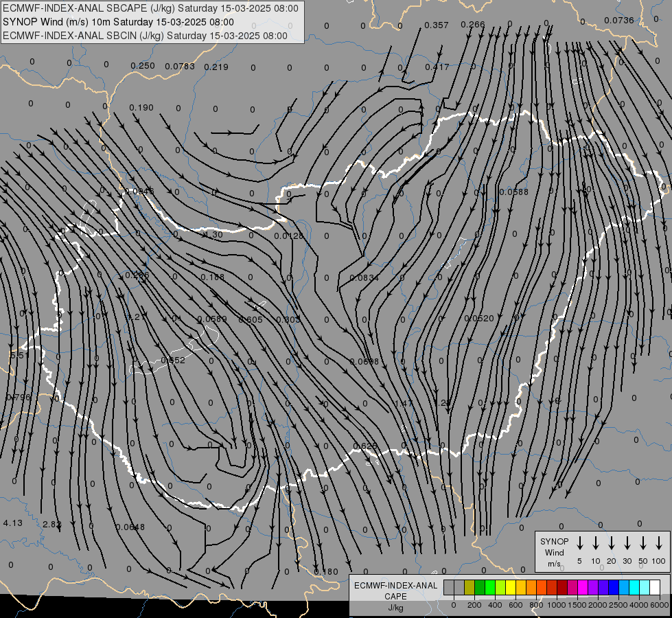Click the SYNOP Wind m/s legend label
672x618 pixels.
(554, 552)
